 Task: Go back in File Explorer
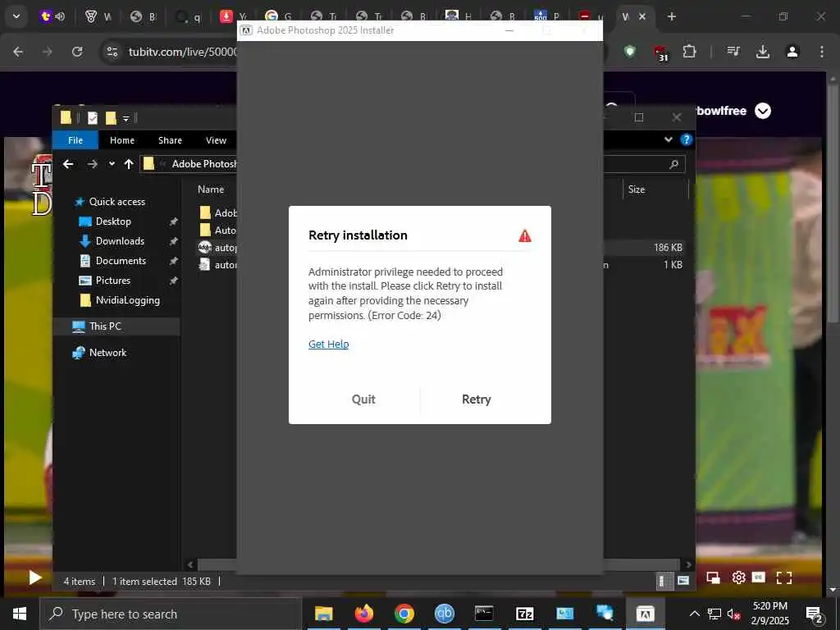(68, 164)
